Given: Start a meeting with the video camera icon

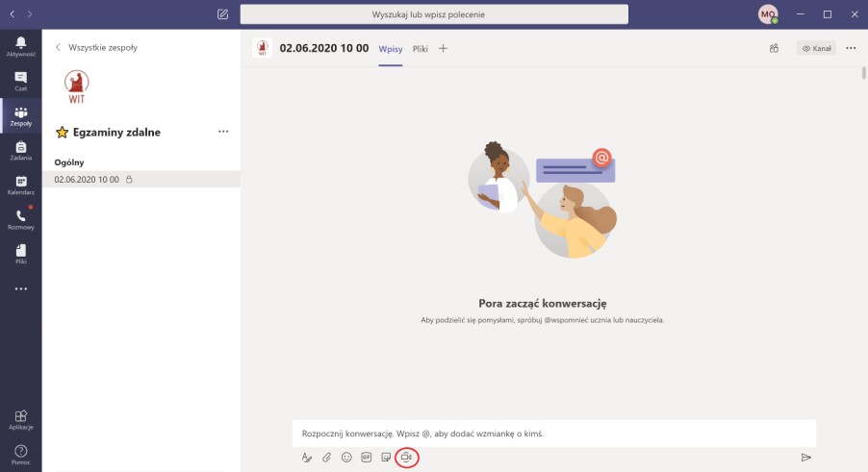Looking at the screenshot, I should pos(406,458).
